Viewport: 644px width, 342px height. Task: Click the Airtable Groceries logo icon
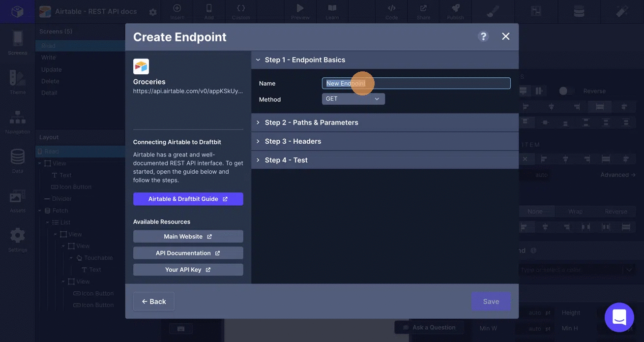141,66
